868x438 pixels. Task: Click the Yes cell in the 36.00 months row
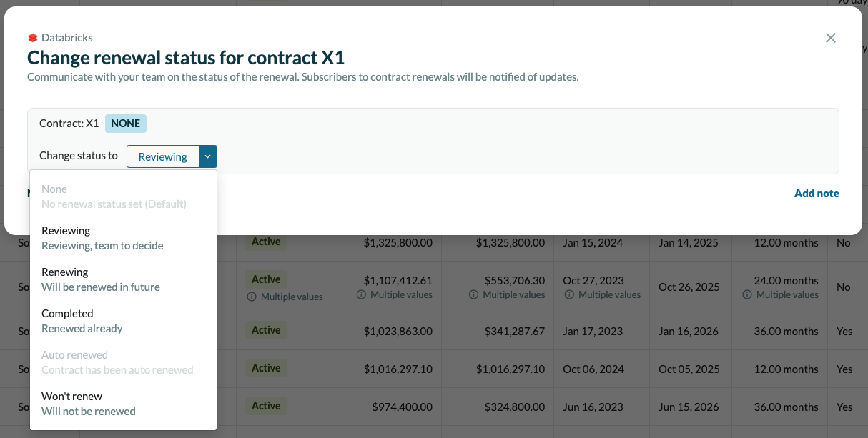coord(844,331)
